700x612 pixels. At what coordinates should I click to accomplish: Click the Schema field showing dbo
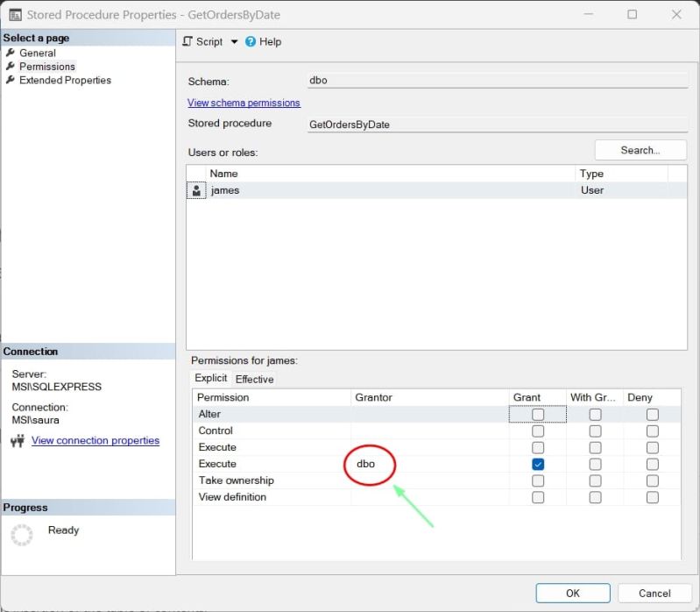click(x=498, y=81)
